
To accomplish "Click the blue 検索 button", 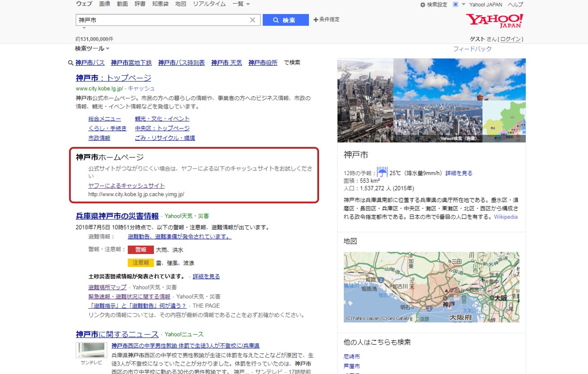I will tap(285, 20).
